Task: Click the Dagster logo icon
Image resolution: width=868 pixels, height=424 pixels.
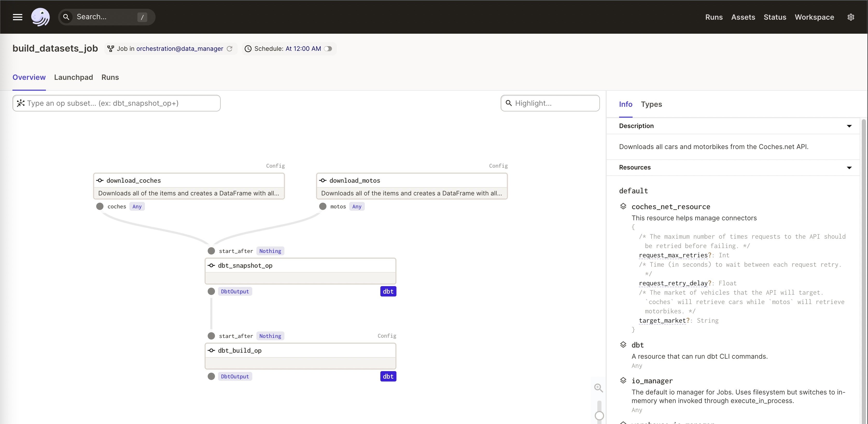Action: pos(40,17)
